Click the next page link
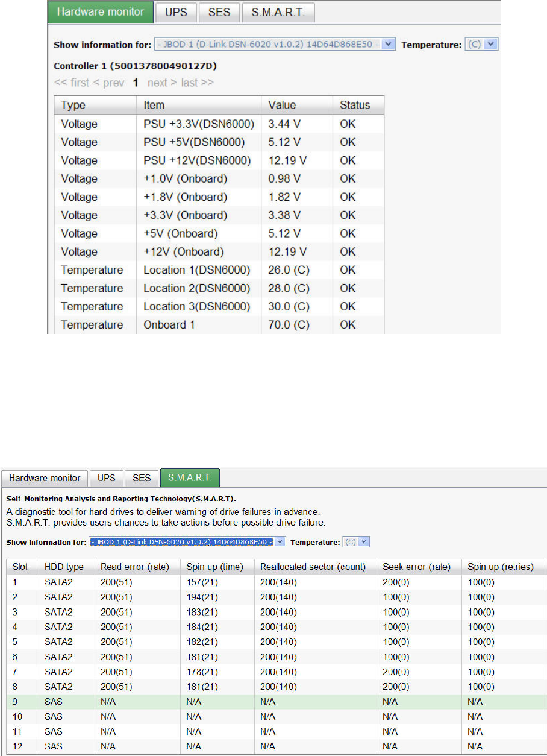Viewport: 547px width, 756px height. (x=162, y=83)
